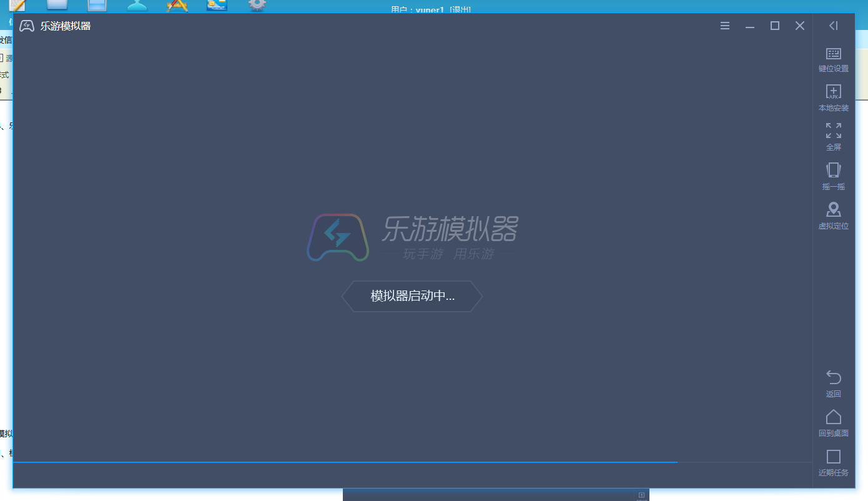Show recent tasks (近期任务)
Screen dimensions: 868x501
coord(834,463)
